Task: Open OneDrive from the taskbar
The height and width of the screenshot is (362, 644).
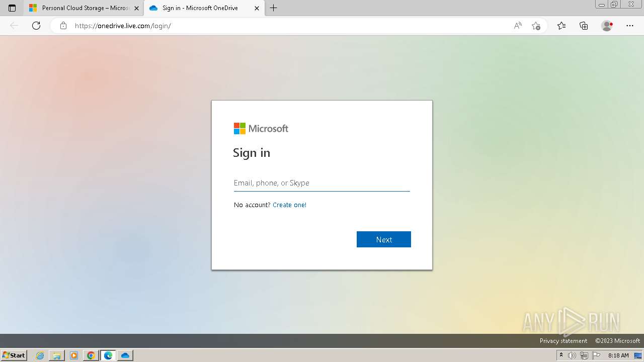Action: point(125,355)
